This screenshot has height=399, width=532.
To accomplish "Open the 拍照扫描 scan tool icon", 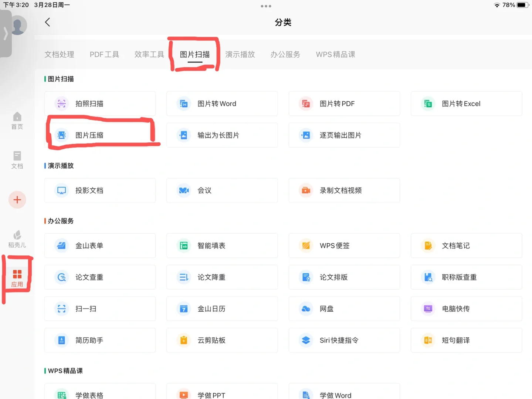I will coord(62,104).
